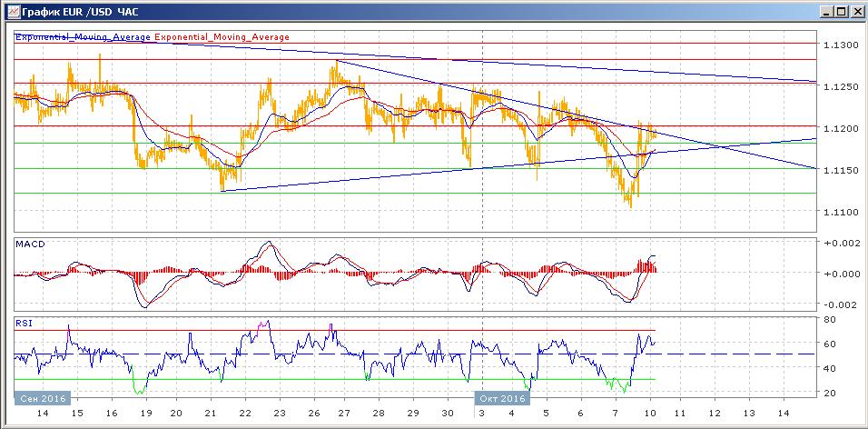Maximize the EUR/USD chart window

[x=842, y=12]
